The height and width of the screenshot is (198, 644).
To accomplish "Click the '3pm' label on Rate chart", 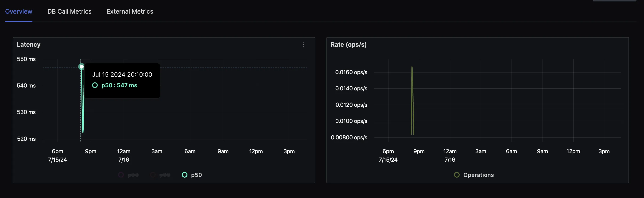I will click(x=604, y=151).
